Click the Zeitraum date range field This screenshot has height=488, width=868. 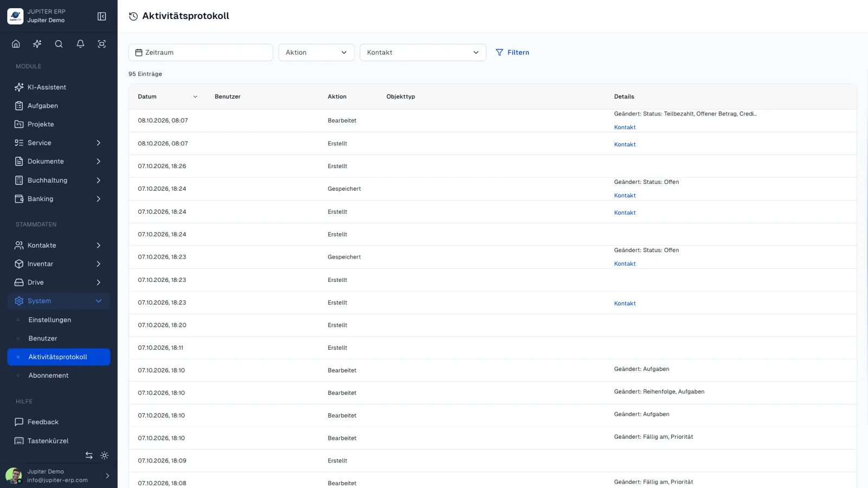pyautogui.click(x=201, y=53)
